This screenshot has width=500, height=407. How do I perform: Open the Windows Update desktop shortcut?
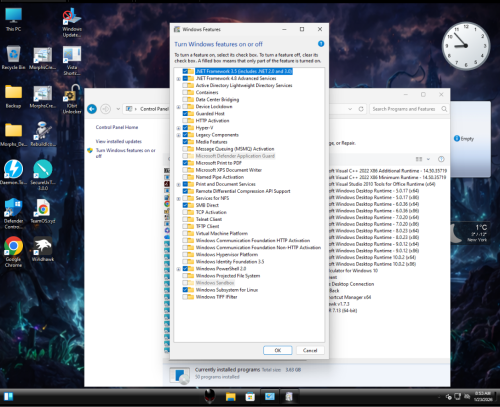click(x=72, y=23)
